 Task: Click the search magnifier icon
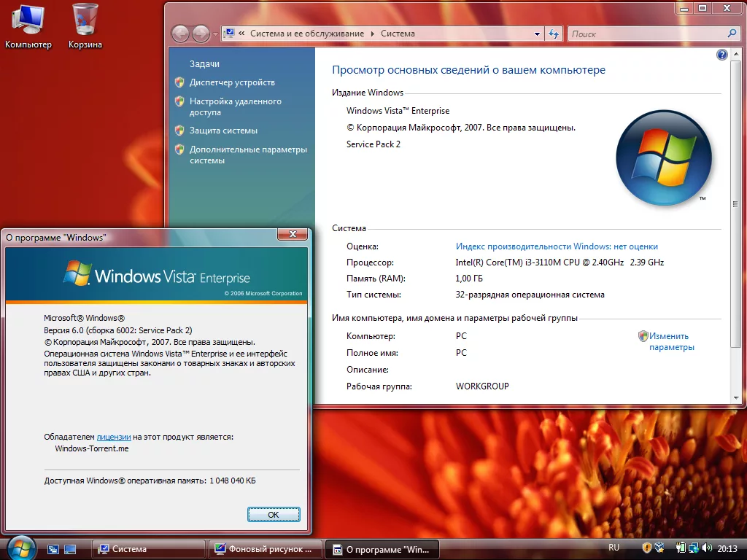732,34
